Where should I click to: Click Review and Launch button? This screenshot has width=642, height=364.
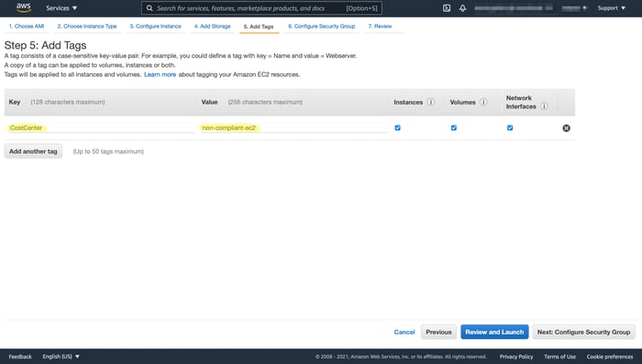tap(494, 332)
